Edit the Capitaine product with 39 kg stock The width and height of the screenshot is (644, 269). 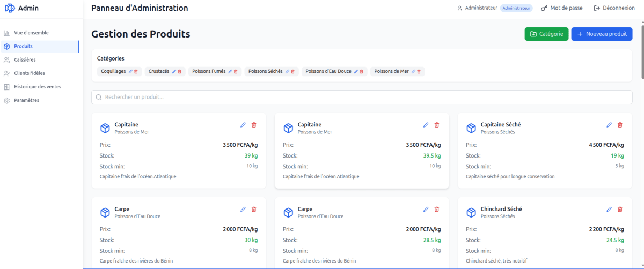tap(243, 125)
